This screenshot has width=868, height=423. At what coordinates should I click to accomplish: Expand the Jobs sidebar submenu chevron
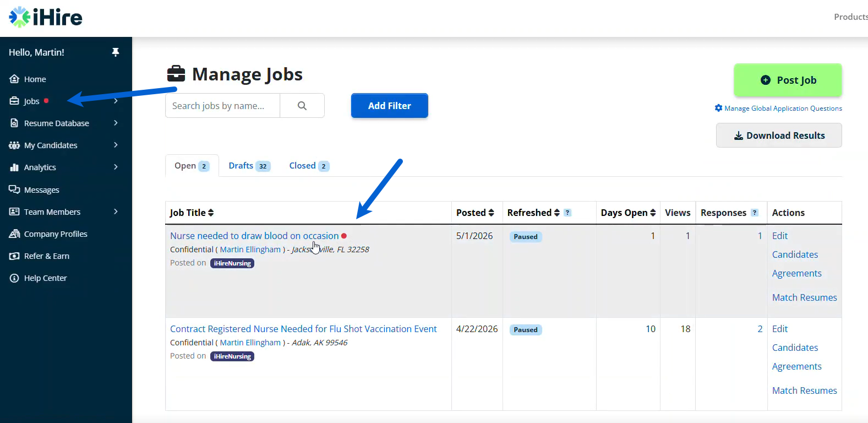[x=116, y=101]
